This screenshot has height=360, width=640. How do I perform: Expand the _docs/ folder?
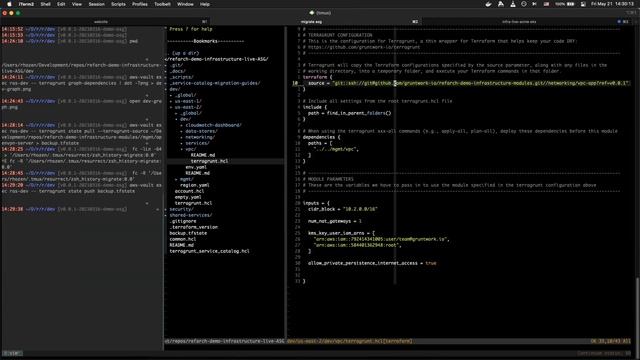[178, 71]
